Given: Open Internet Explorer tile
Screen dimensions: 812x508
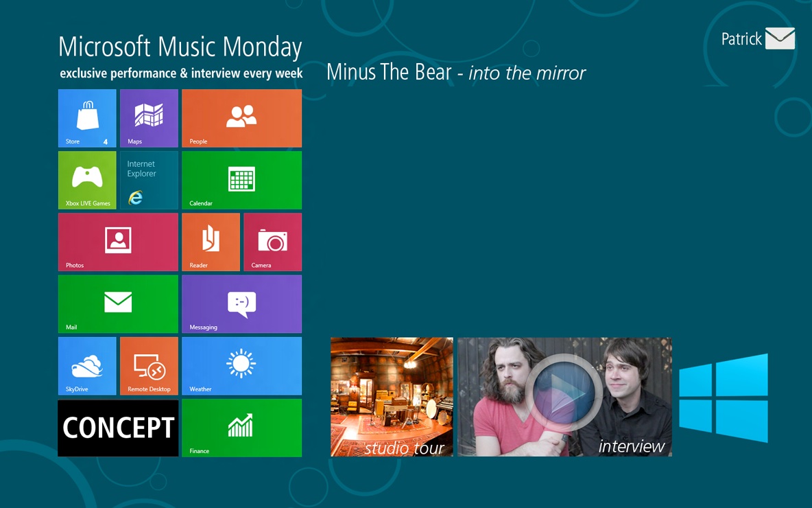Looking at the screenshot, I should [x=149, y=180].
